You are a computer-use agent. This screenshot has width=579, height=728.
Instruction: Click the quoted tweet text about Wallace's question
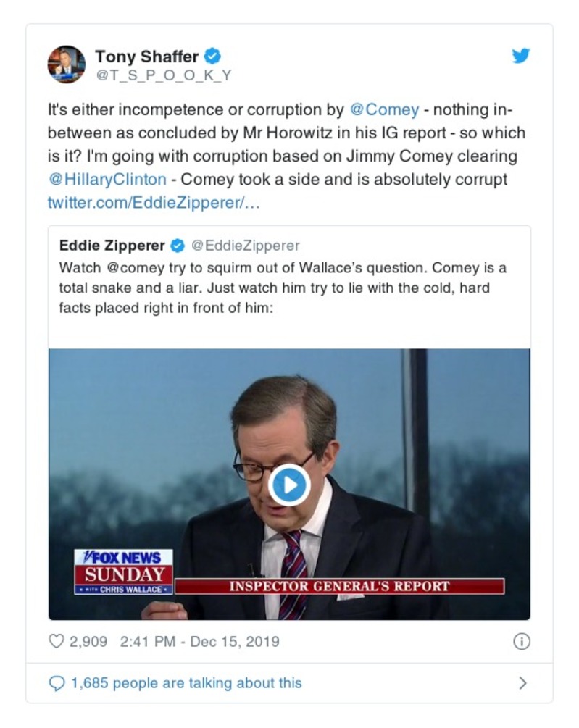(283, 288)
